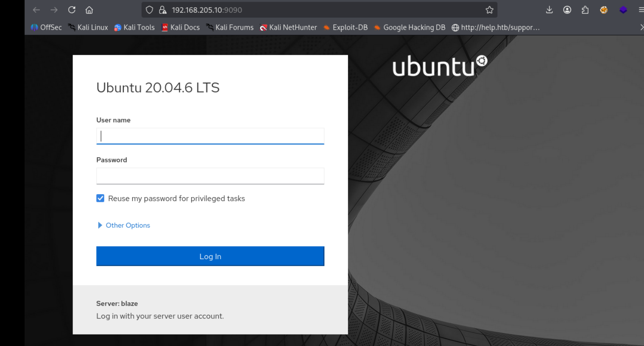The width and height of the screenshot is (644, 346).
Task: Open the Firefox application menu
Action: click(x=641, y=10)
